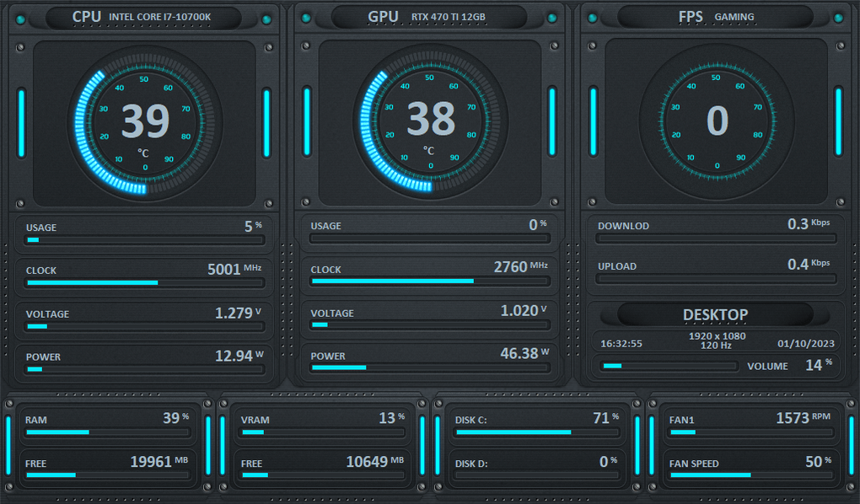Viewport: 860px width, 504px height.
Task: Click the desktop VOLUME level bar
Action: [669, 366]
